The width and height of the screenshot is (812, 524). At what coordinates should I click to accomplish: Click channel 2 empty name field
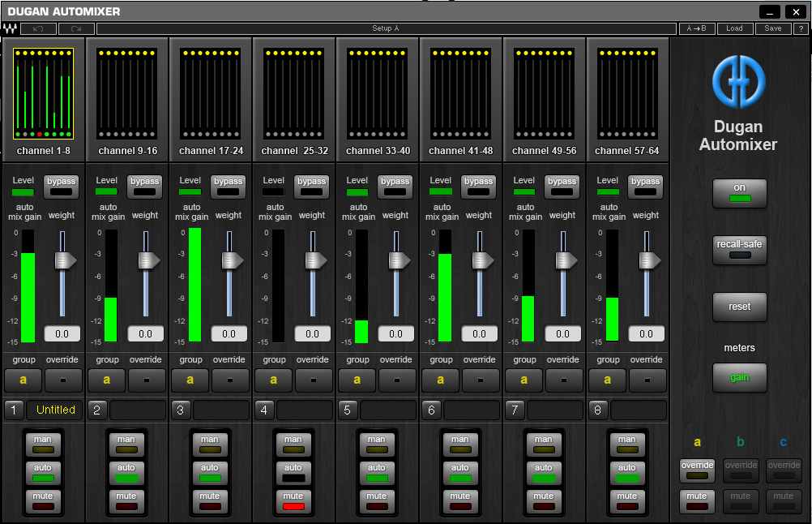coord(138,410)
